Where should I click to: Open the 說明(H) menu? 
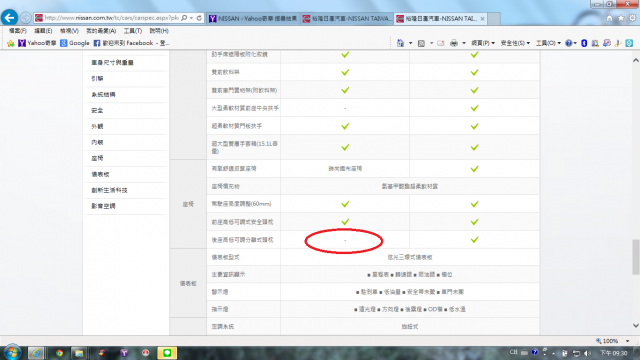pyautogui.click(x=159, y=31)
